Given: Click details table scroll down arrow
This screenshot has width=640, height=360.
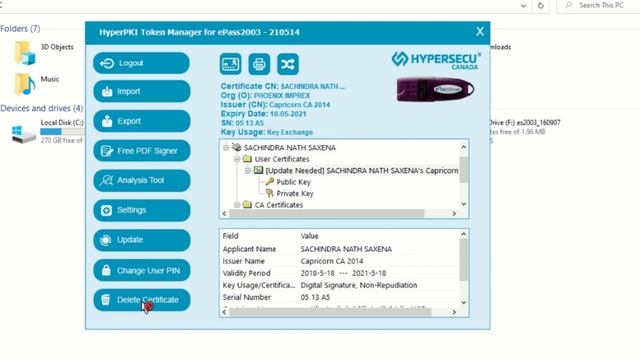Looking at the screenshot, I should (x=464, y=302).
